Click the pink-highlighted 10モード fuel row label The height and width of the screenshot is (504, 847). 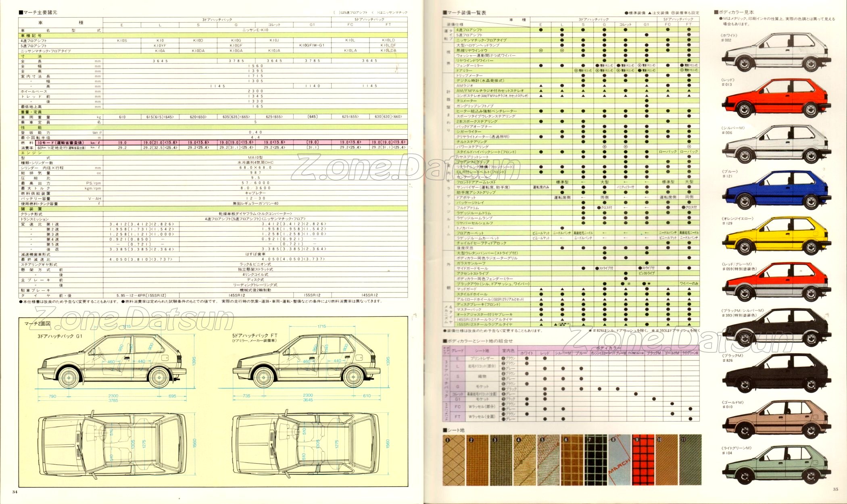coord(60,142)
